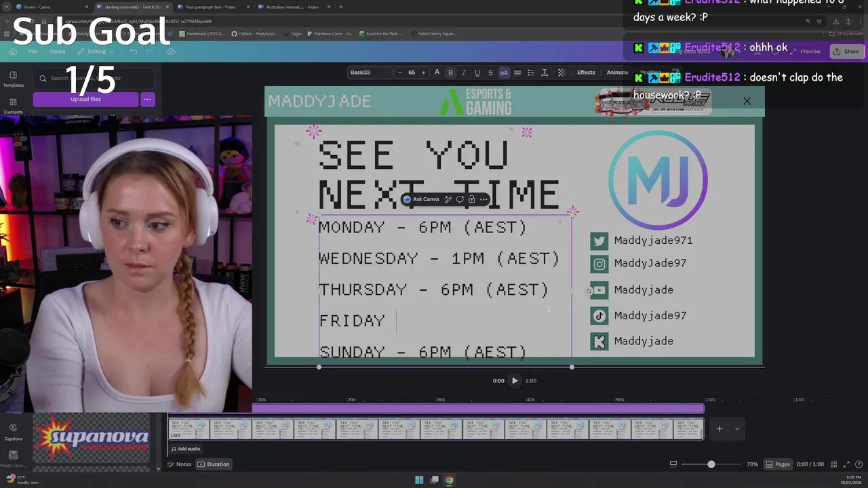Toggle bold formatting
Screen dimensions: 868x488
(450, 73)
